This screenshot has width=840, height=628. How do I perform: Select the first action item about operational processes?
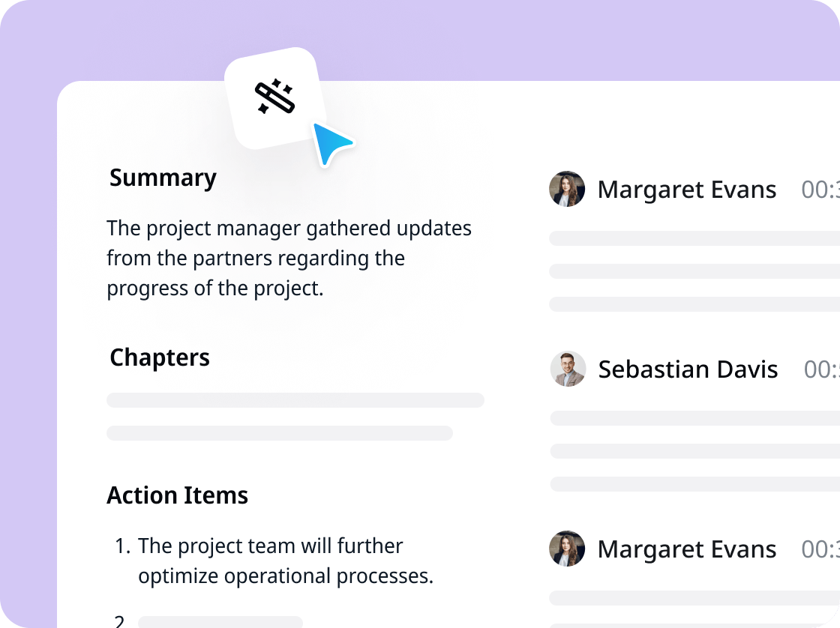click(285, 561)
